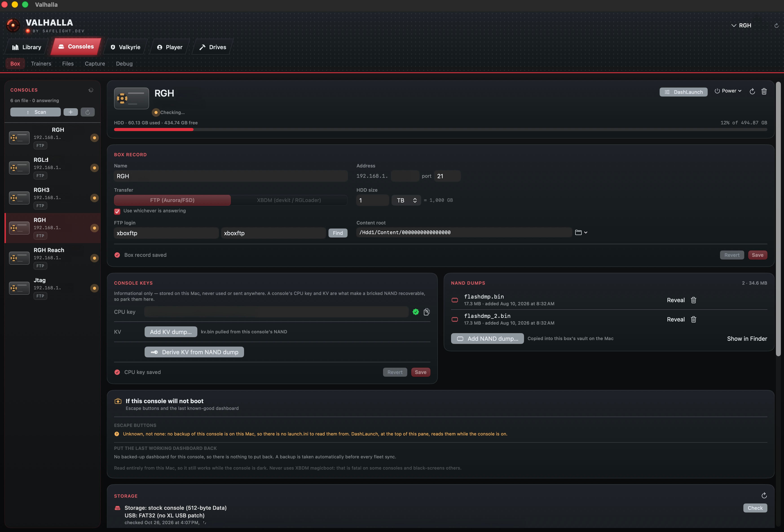
Task: Open the Power dropdown menu
Action: pos(728,91)
